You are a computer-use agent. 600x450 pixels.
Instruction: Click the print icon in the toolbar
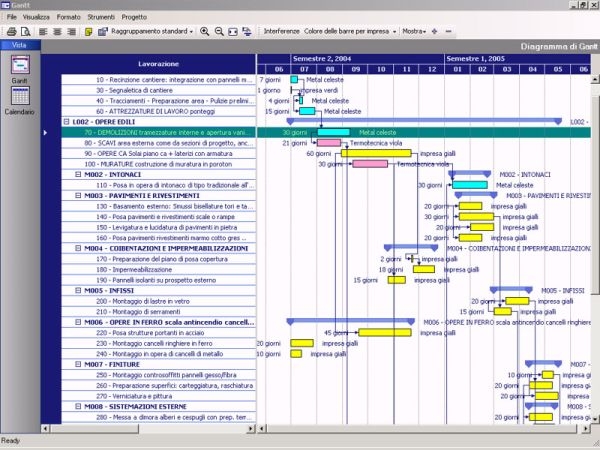click(10, 32)
